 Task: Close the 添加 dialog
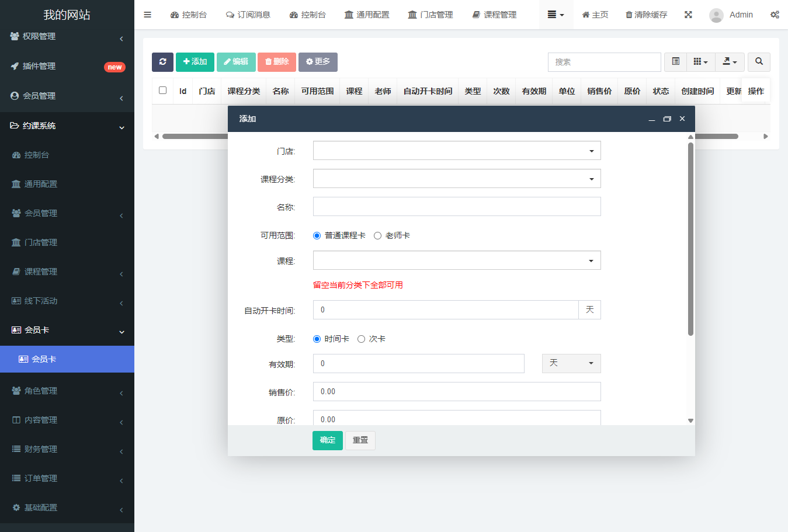click(682, 119)
